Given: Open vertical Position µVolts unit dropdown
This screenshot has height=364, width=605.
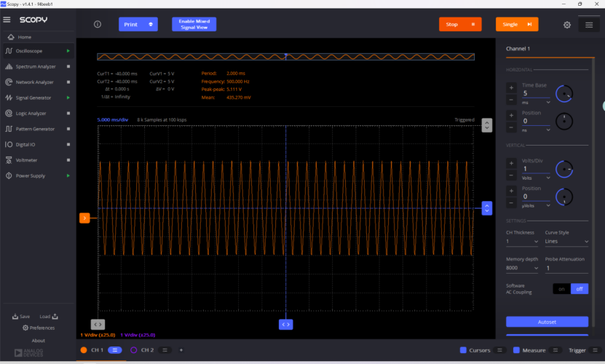Looking at the screenshot, I should pos(536,206).
